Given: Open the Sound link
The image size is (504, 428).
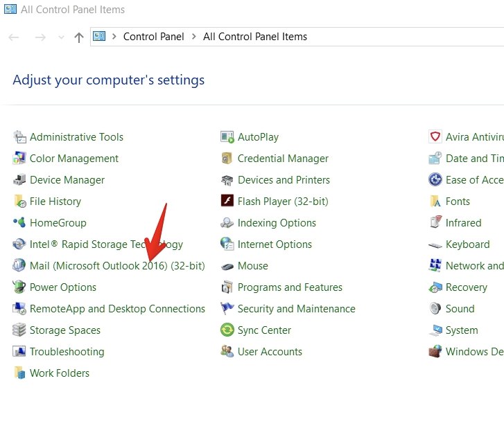Looking at the screenshot, I should [460, 309].
